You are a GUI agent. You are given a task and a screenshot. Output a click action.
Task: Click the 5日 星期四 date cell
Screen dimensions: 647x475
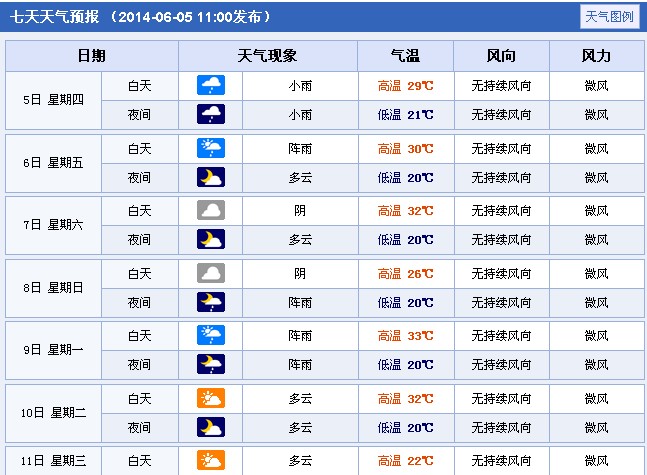[54, 100]
